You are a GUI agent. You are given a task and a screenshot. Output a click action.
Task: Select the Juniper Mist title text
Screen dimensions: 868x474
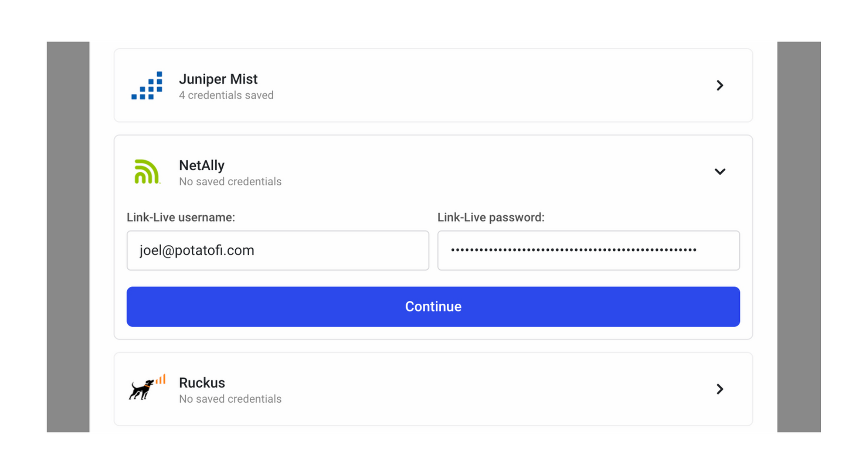point(218,79)
